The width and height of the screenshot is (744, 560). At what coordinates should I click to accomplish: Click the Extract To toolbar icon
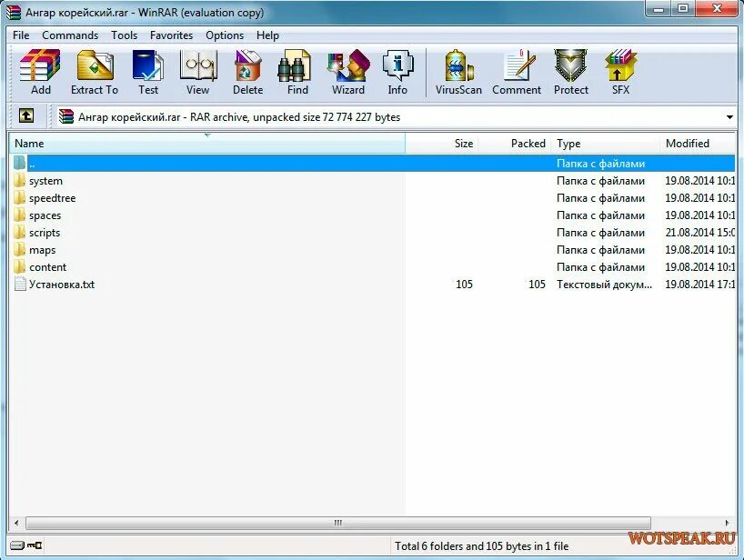[x=95, y=66]
